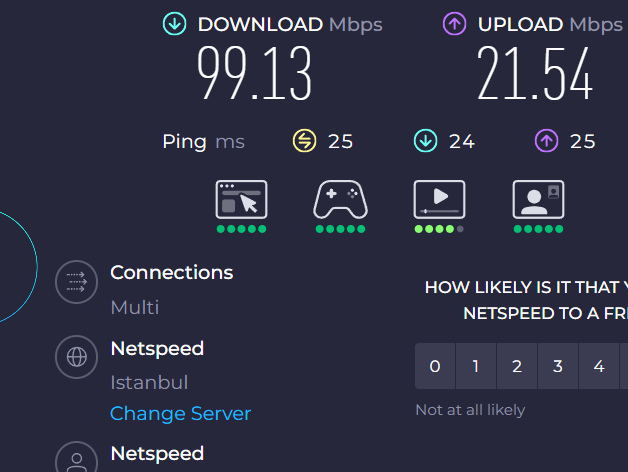Open the web browsing experience icon
Image resolution: width=628 pixels, height=472 pixels.
(242, 200)
